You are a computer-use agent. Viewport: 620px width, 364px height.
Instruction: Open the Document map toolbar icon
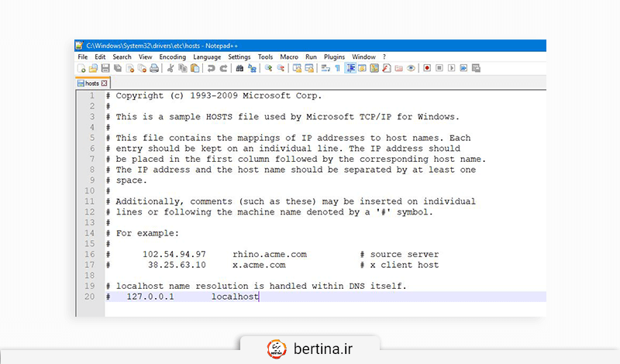click(374, 68)
